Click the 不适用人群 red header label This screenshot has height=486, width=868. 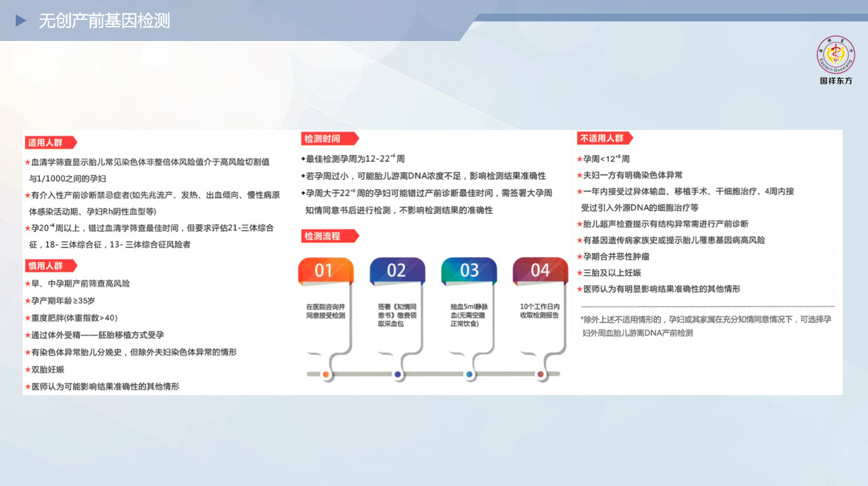[x=604, y=138]
